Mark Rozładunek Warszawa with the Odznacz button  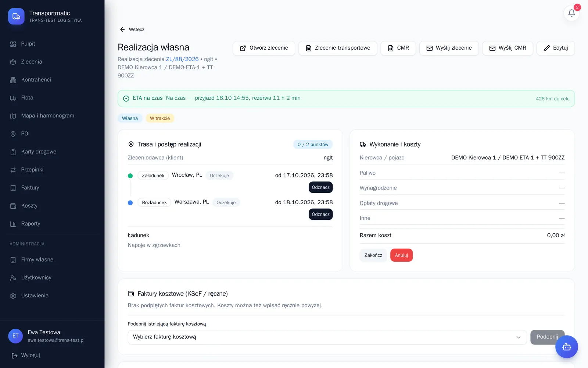point(320,214)
